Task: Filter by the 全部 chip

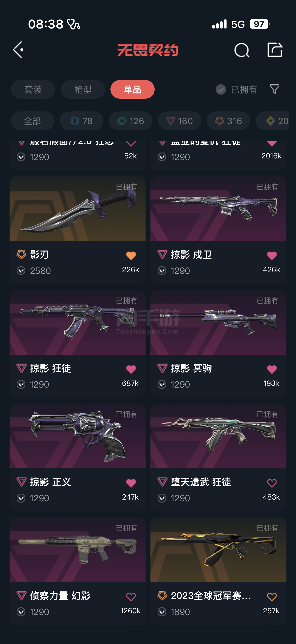Action: point(32,121)
